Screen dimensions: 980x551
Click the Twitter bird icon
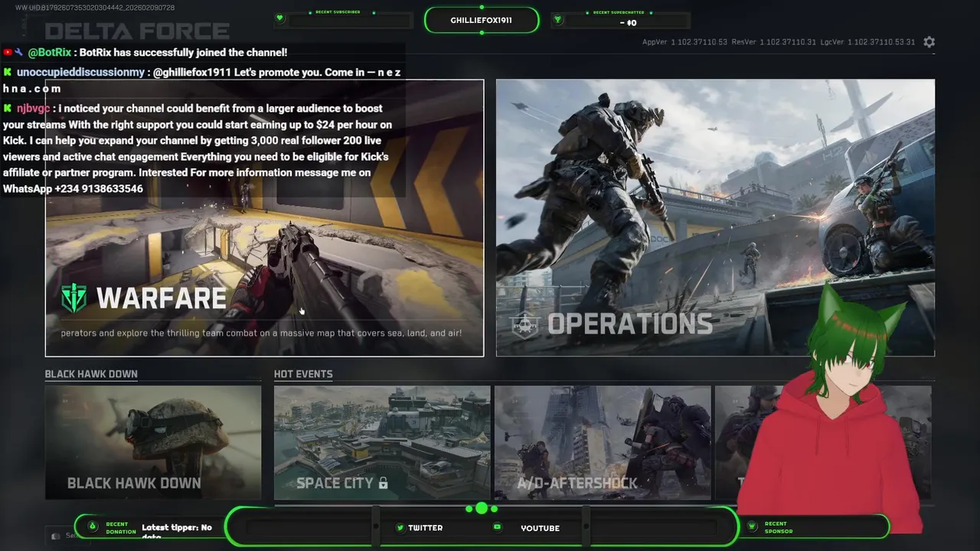[400, 528]
